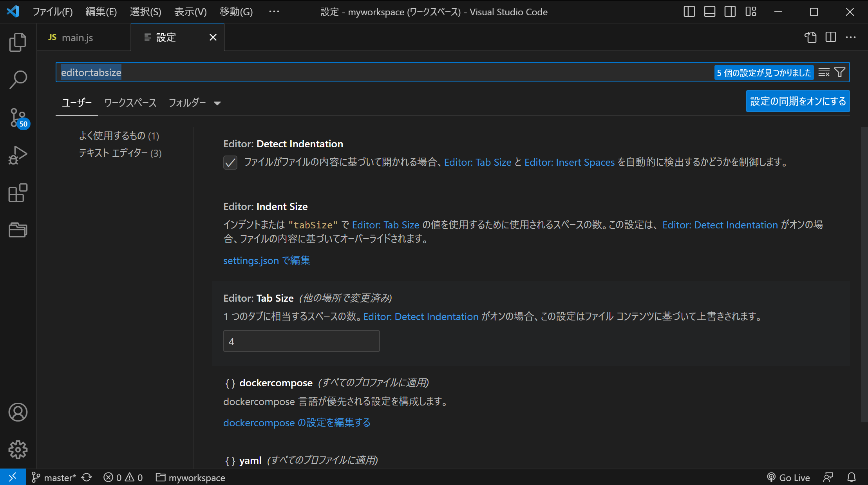Open the Search view icon
The width and height of the screenshot is (868, 485).
[18, 80]
